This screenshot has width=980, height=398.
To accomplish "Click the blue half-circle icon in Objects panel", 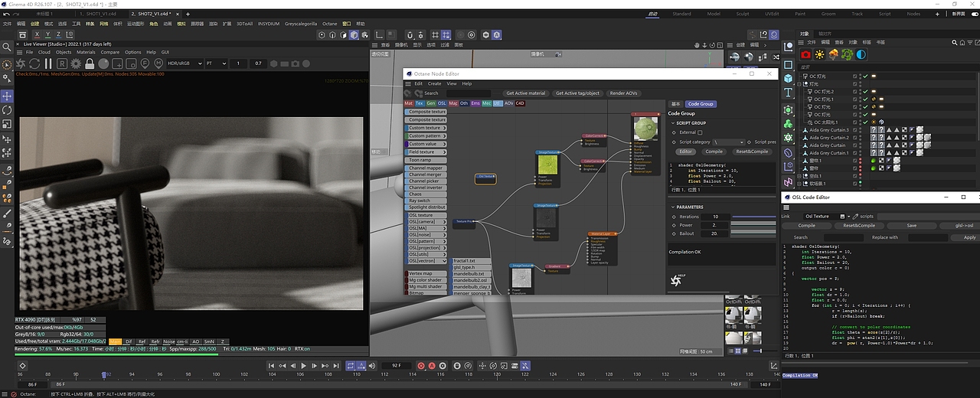I will (861, 54).
